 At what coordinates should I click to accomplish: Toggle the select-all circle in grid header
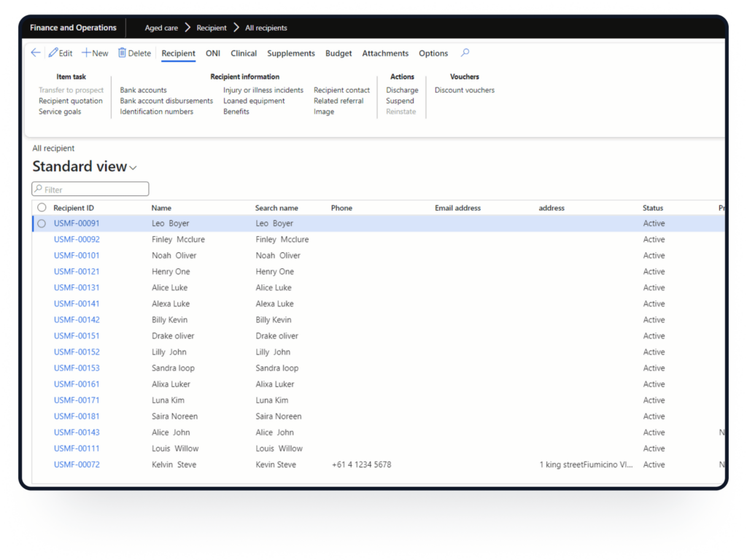click(x=42, y=208)
